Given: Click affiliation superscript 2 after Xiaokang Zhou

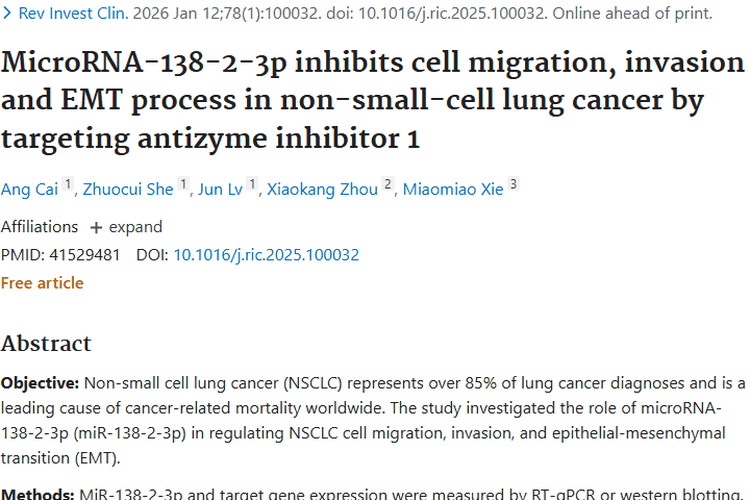Looking at the screenshot, I should tap(388, 184).
